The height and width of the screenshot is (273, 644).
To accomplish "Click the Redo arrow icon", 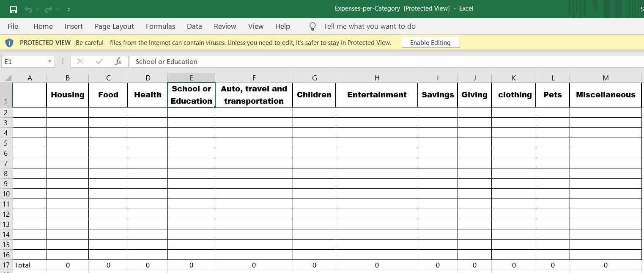I will [x=48, y=9].
